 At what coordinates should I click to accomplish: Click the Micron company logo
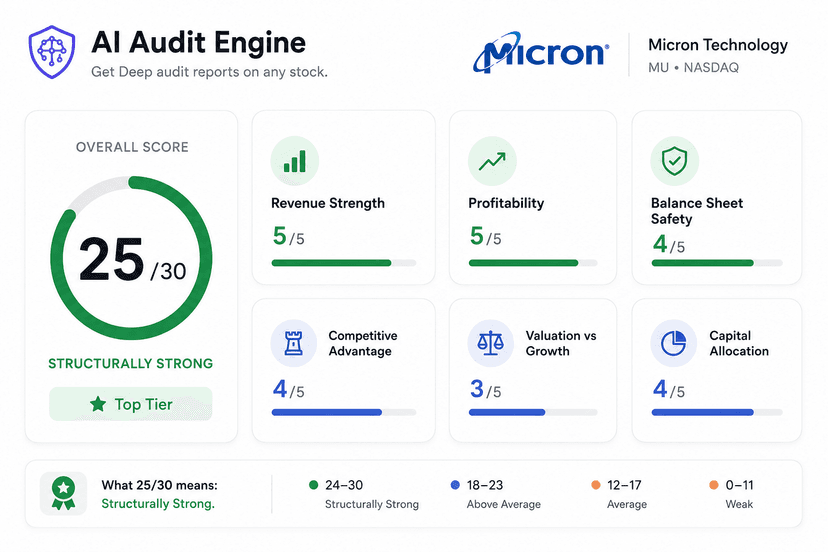(x=541, y=52)
